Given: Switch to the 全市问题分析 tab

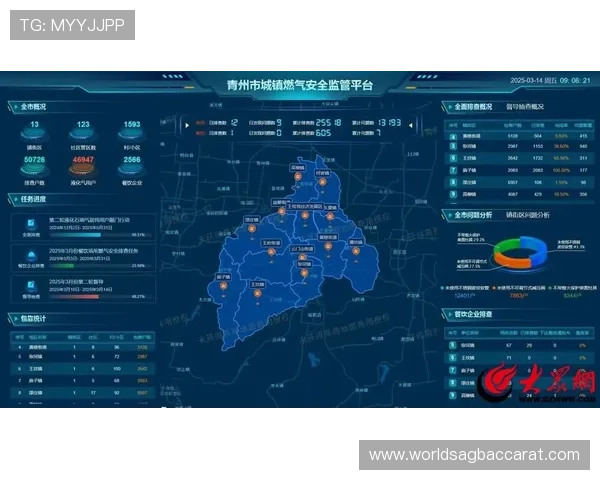Looking at the screenshot, I should coord(473,215).
